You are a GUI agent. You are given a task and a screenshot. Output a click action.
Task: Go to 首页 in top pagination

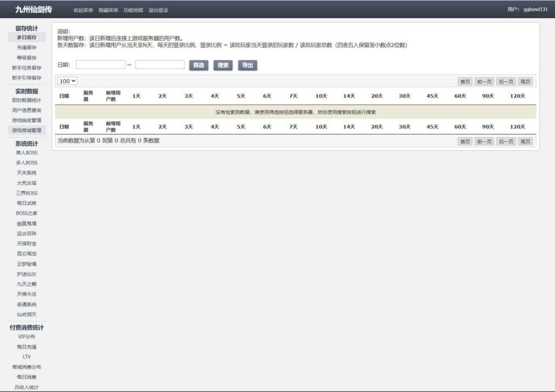(x=465, y=81)
